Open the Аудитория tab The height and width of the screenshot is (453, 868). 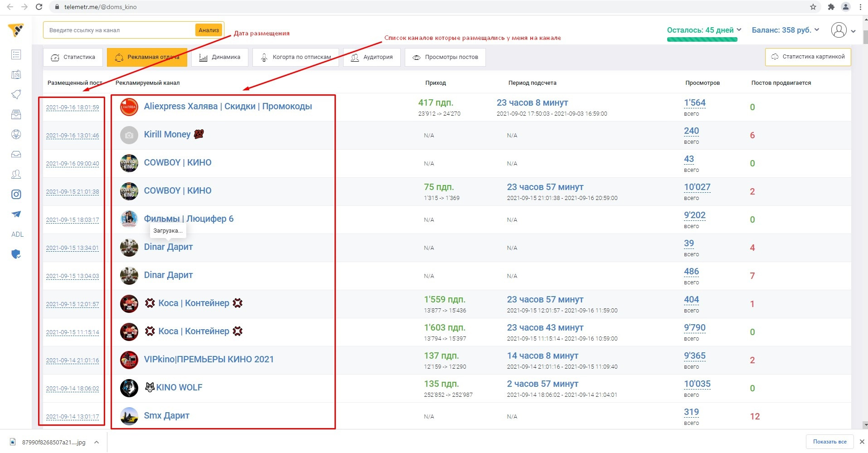point(372,57)
